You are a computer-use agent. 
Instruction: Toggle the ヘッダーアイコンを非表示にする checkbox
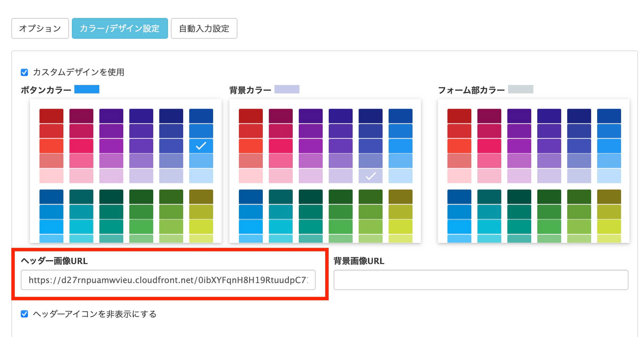(24, 314)
